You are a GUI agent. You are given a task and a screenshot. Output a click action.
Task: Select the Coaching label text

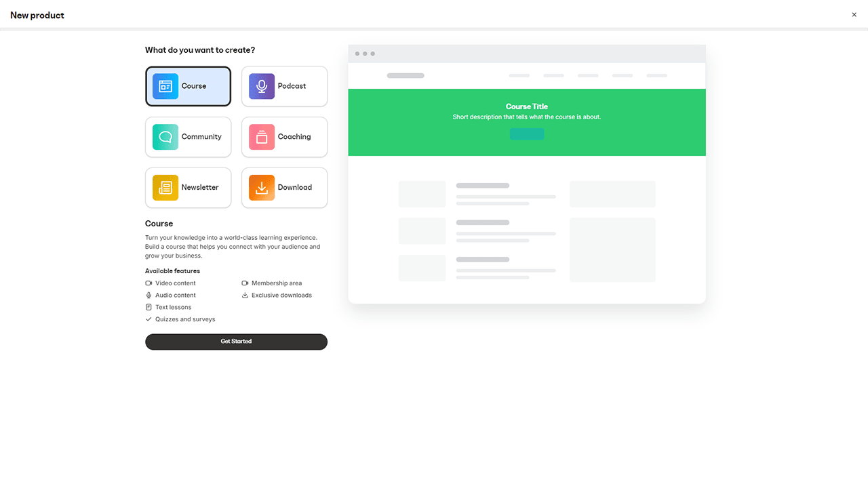coord(294,137)
